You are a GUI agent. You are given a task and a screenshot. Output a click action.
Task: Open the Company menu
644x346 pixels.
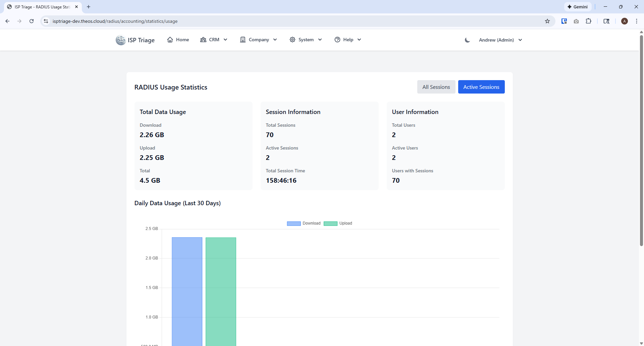(x=259, y=40)
